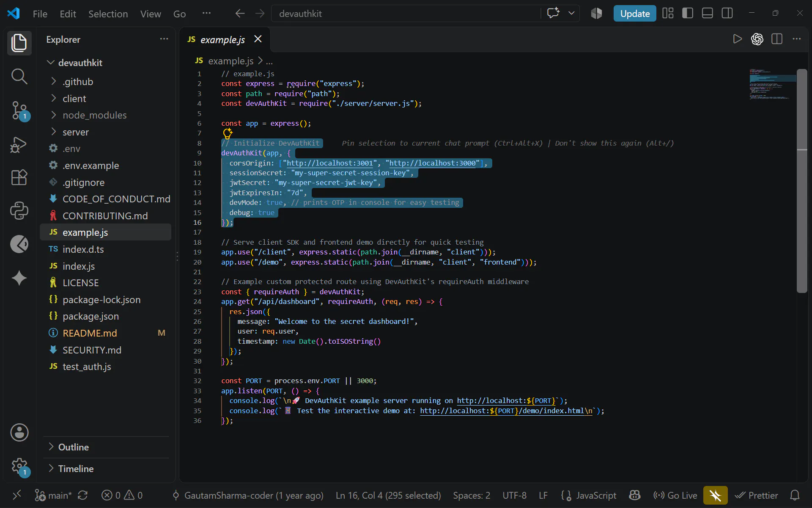
Task: Click the Run Code play icon
Action: tap(737, 39)
